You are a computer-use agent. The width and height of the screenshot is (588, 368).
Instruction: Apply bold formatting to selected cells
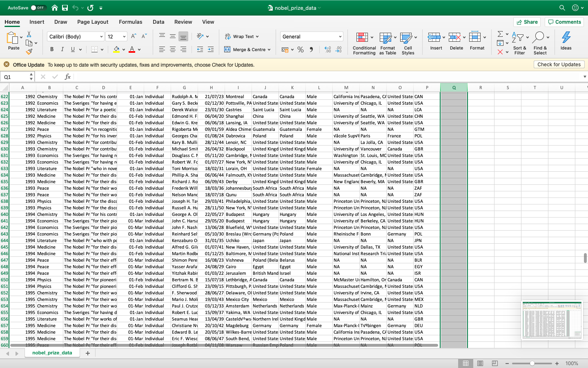pyautogui.click(x=51, y=49)
